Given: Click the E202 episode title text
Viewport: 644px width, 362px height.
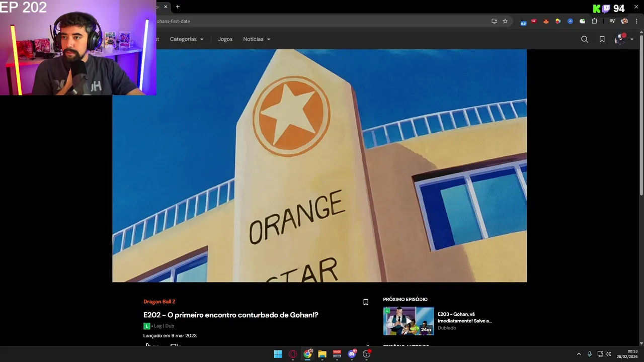Looking at the screenshot, I should point(231,315).
